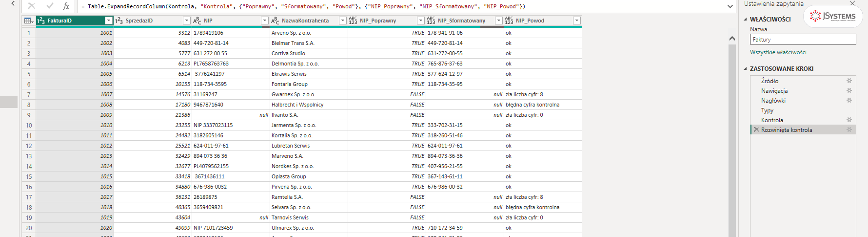
Task: Click cell Fontaria Group
Action: [309, 84]
